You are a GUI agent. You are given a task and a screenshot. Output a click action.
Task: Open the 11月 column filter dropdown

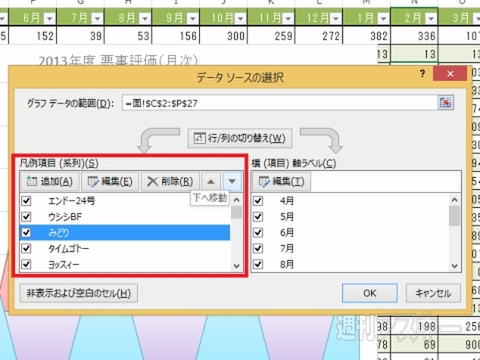pyautogui.click(x=288, y=19)
